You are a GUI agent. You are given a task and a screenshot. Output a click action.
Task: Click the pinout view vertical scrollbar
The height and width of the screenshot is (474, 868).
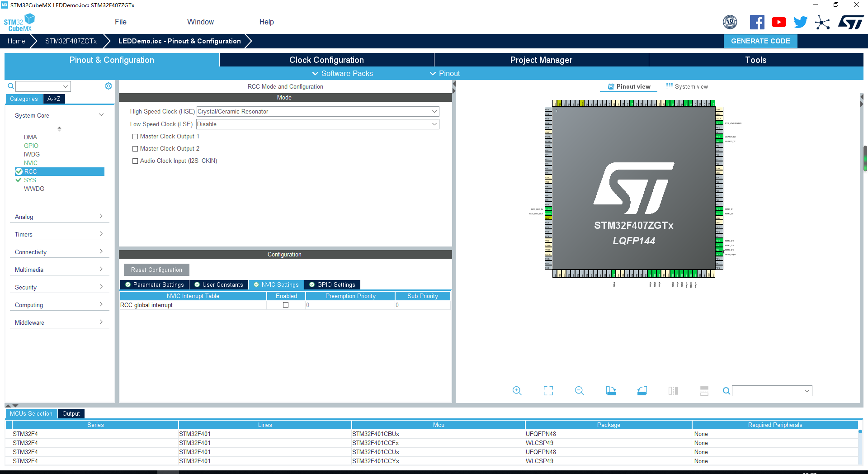point(865,158)
